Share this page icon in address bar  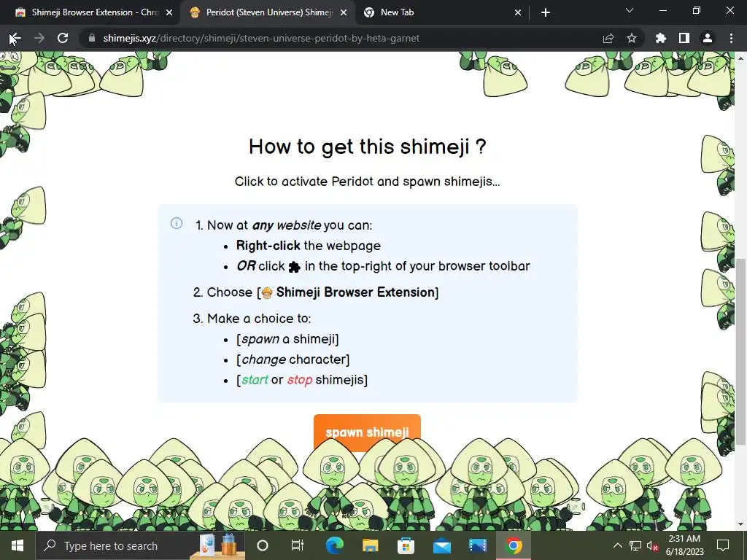608,38
